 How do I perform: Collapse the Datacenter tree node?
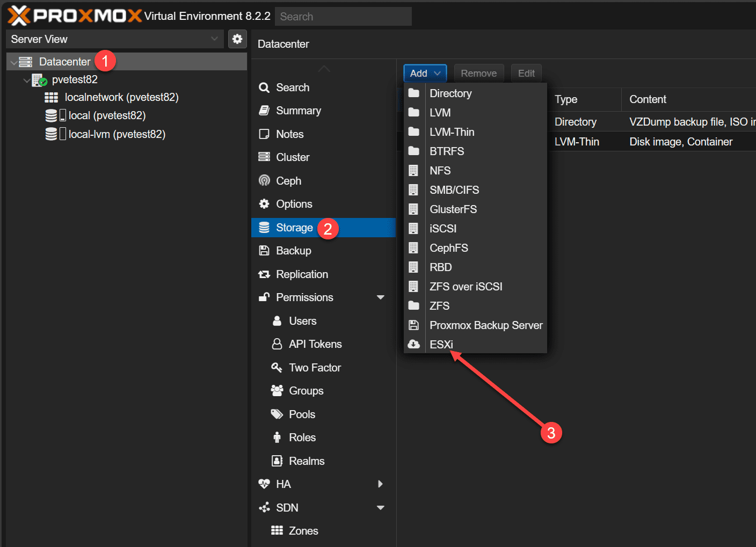[x=13, y=62]
